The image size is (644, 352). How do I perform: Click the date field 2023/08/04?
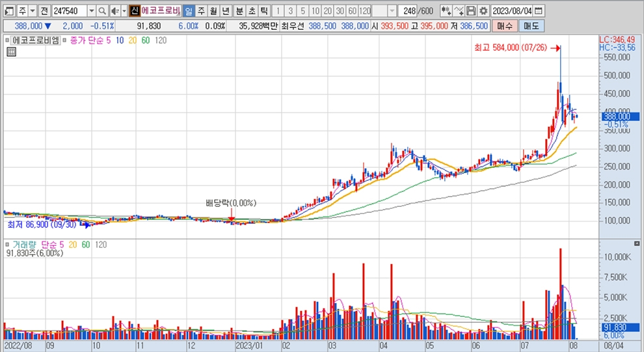[512, 10]
